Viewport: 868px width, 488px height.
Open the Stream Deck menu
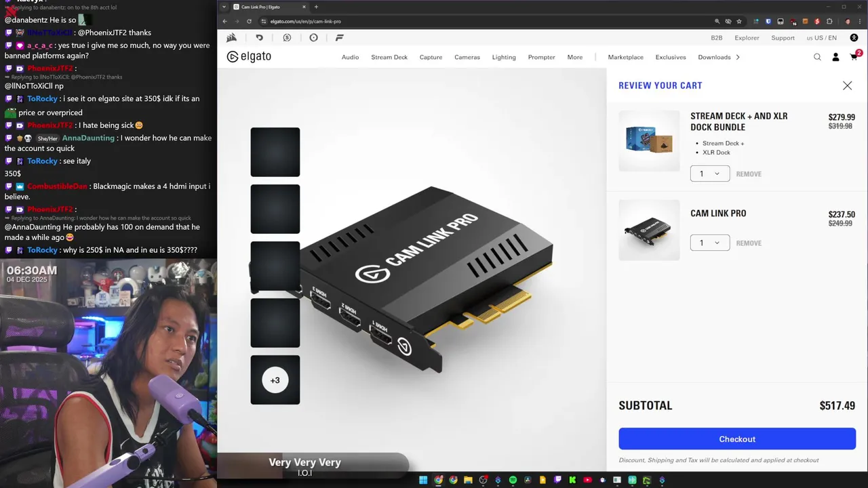[389, 57]
